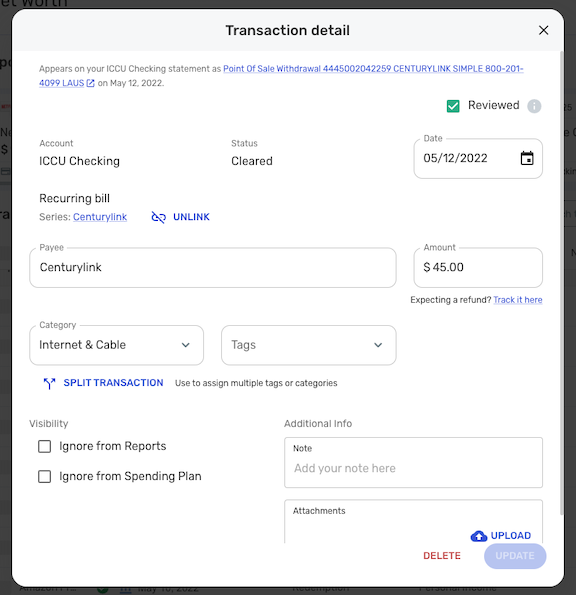Click the DELETE button

[x=442, y=556]
